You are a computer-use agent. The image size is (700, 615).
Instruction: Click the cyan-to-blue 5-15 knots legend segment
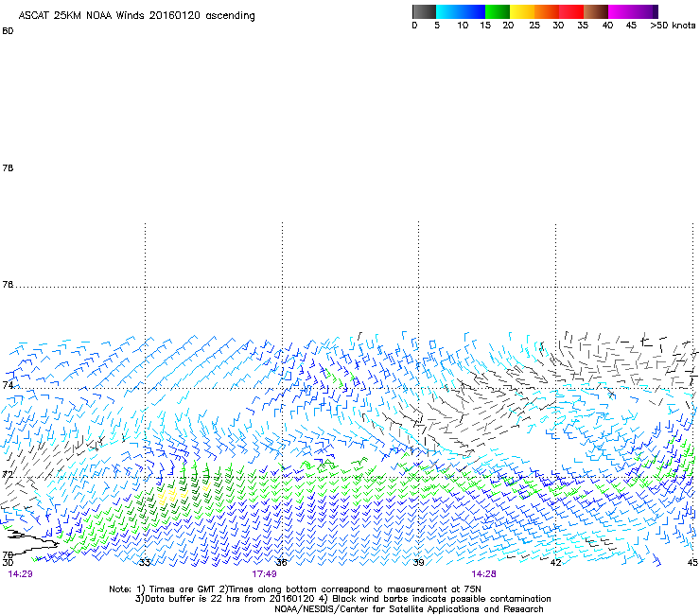click(x=461, y=11)
